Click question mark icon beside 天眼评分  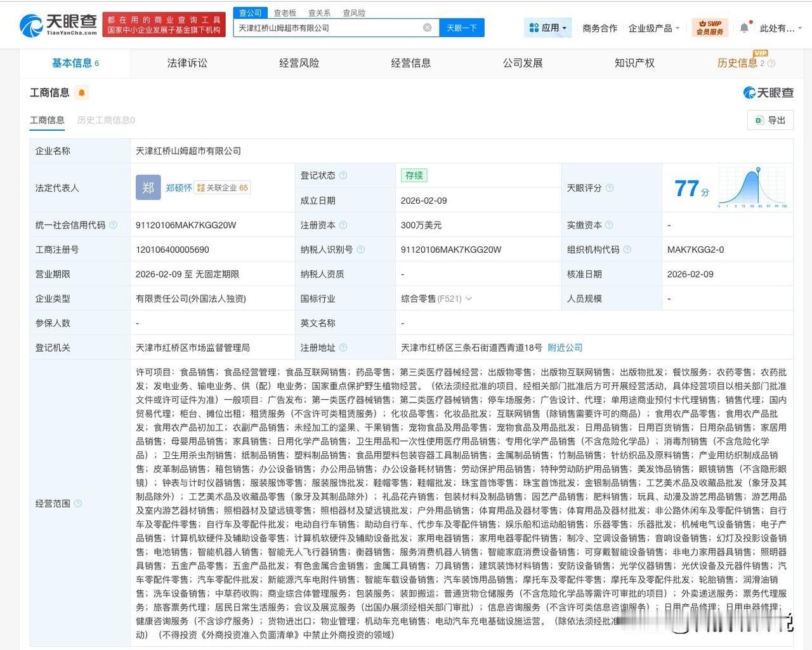coord(609,188)
